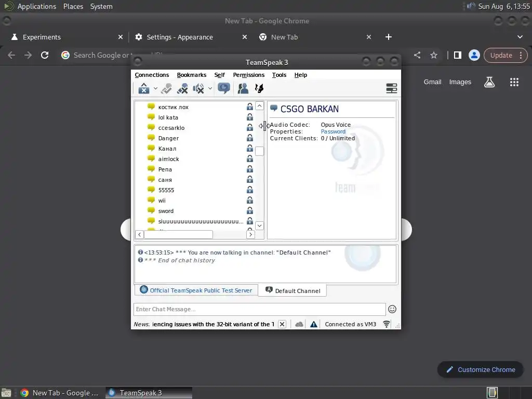The width and height of the screenshot is (532, 399).
Task: Click Customize Chrome button
Action: tap(481, 369)
